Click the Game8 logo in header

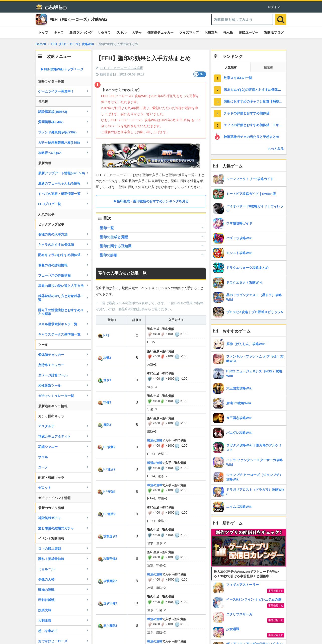[x=51, y=7]
